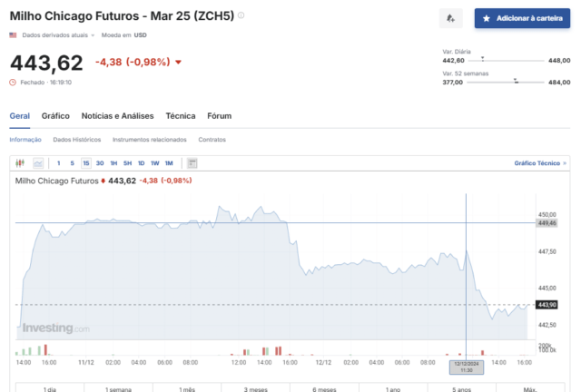Open the chart table layout icon
Screen dimensions: 581x392
(x=192, y=163)
